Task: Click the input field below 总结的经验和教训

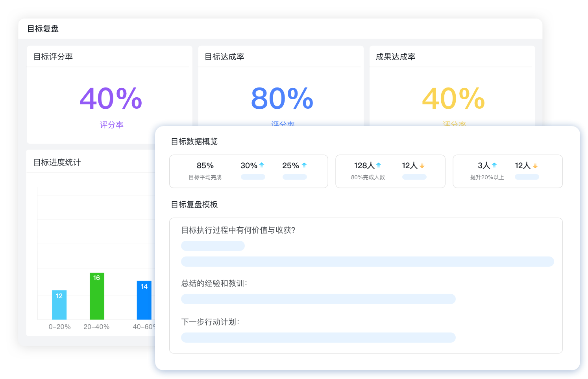Action: (318, 299)
